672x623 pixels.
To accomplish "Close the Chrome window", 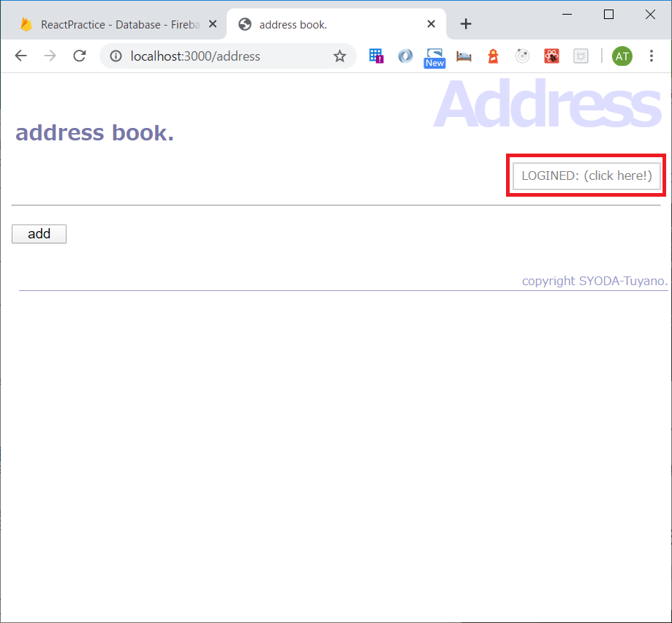I will click(x=650, y=15).
